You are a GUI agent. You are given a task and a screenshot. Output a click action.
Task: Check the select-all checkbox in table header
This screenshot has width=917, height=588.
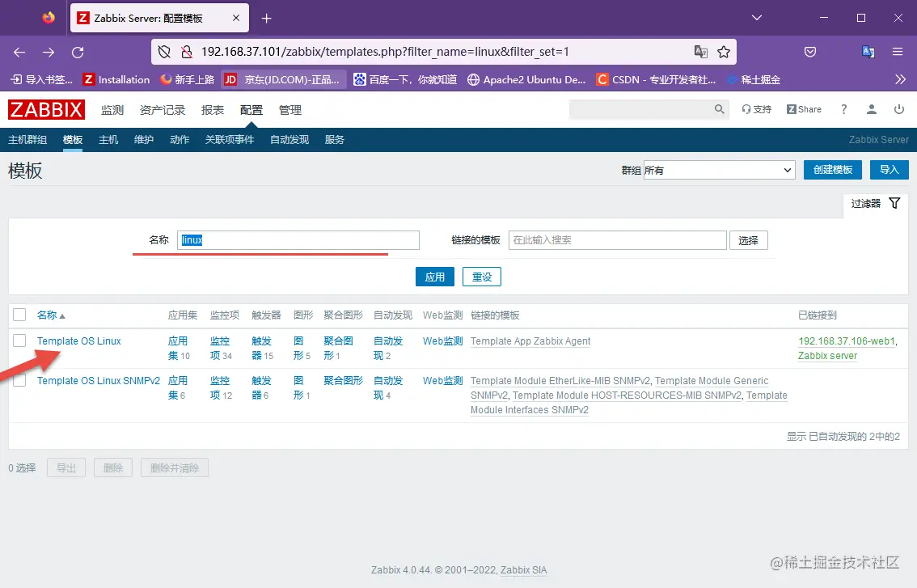pos(19,315)
